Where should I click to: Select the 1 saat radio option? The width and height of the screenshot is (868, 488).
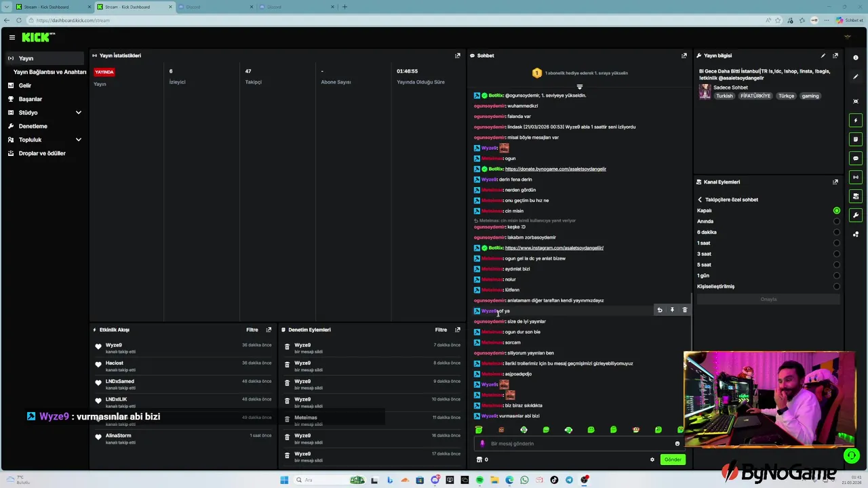pyautogui.click(x=836, y=243)
